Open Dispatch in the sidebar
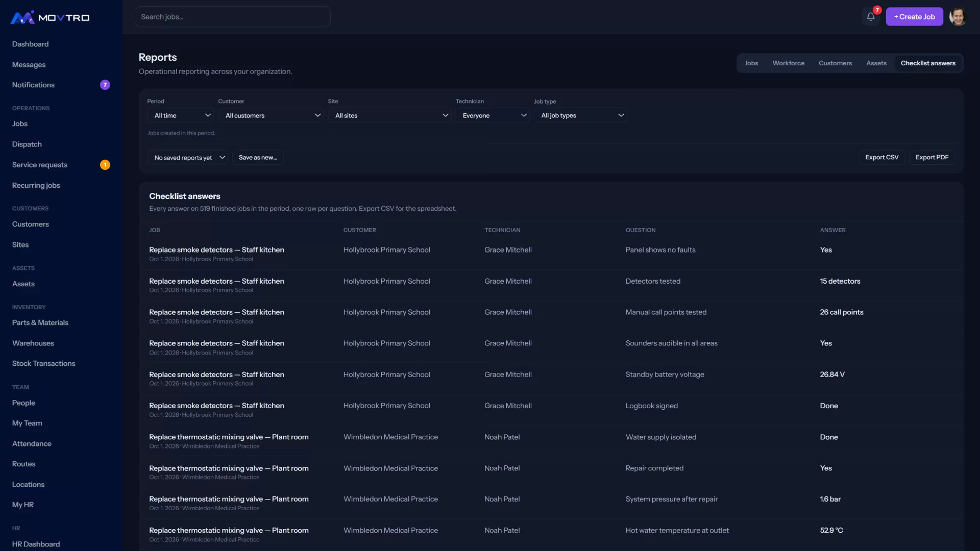Screen dimensions: 980x551 point(27,144)
